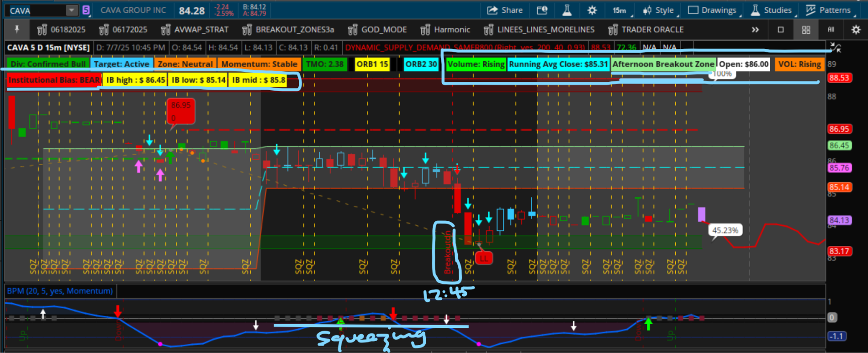Open the Patterns menu
The image size is (868, 353).
pos(828,10)
